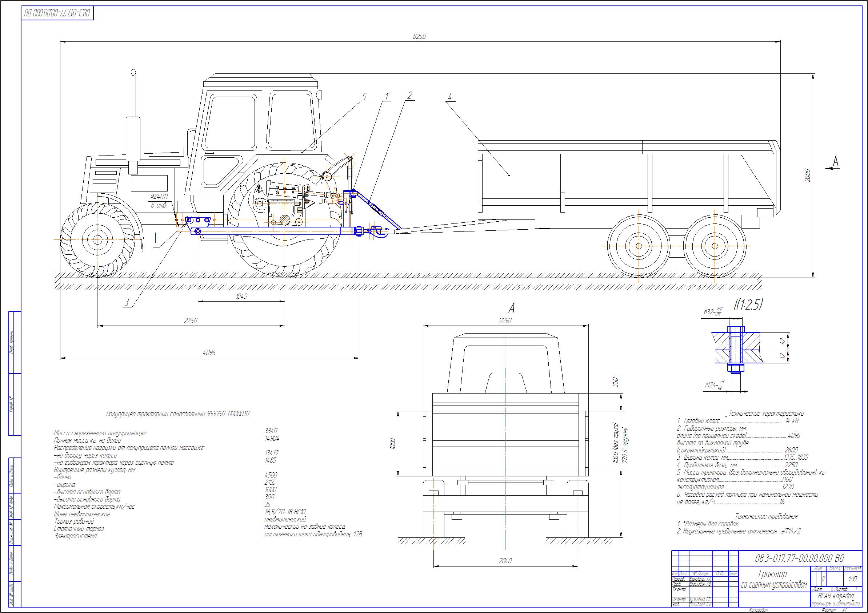This screenshot has height=613, width=868.
Task: Click the value 'пневматический.'
Action: pos(285,519)
